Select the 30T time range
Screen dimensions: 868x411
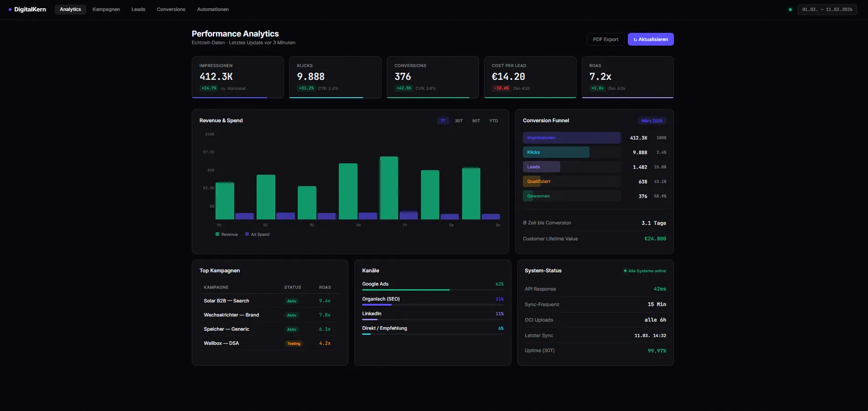point(458,120)
